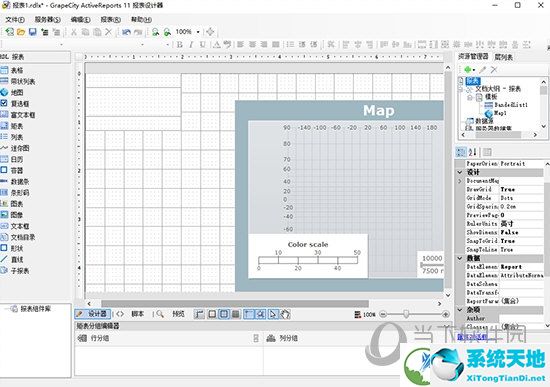Click the zoom out magnifier icon

click(167, 32)
